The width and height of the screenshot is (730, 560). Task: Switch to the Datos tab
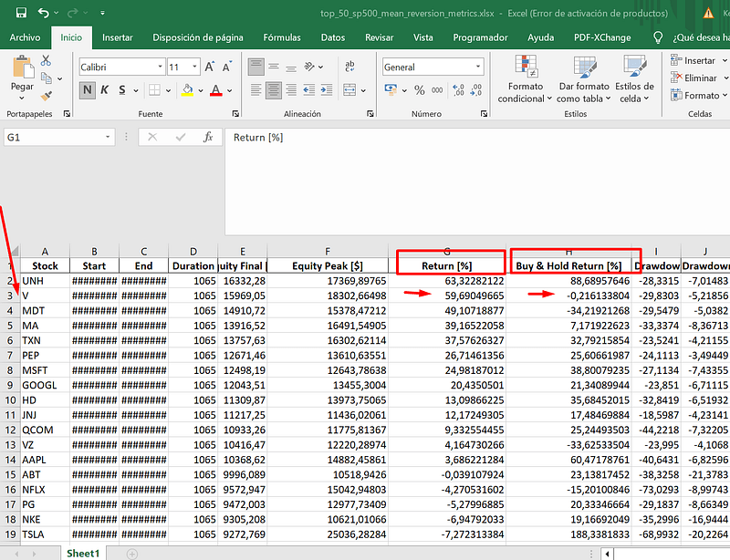(333, 37)
